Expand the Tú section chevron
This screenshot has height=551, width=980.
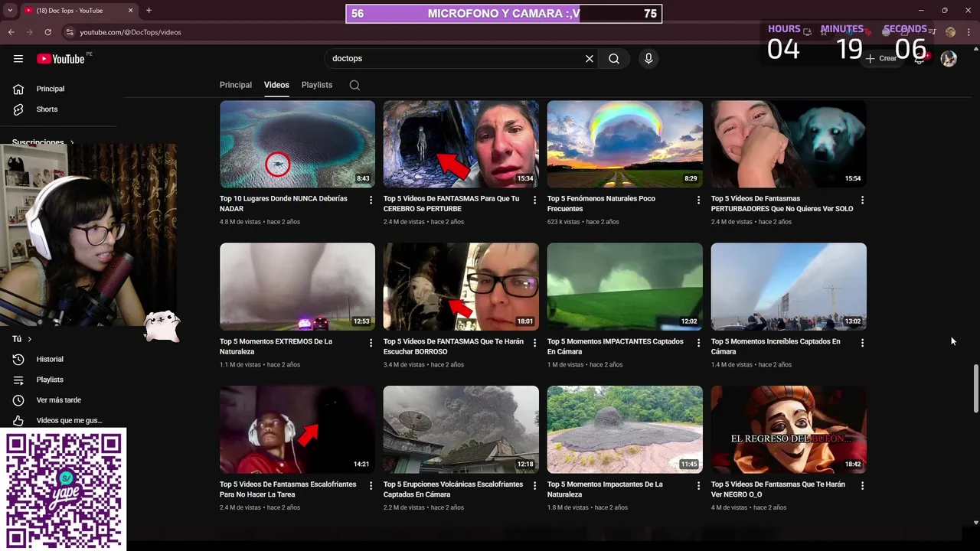pyautogui.click(x=30, y=339)
